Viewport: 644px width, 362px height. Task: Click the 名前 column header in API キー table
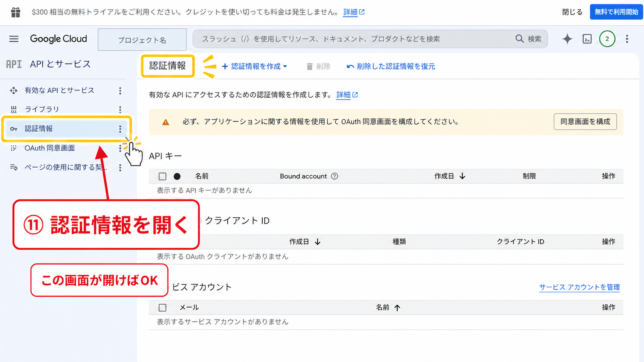pyautogui.click(x=202, y=176)
